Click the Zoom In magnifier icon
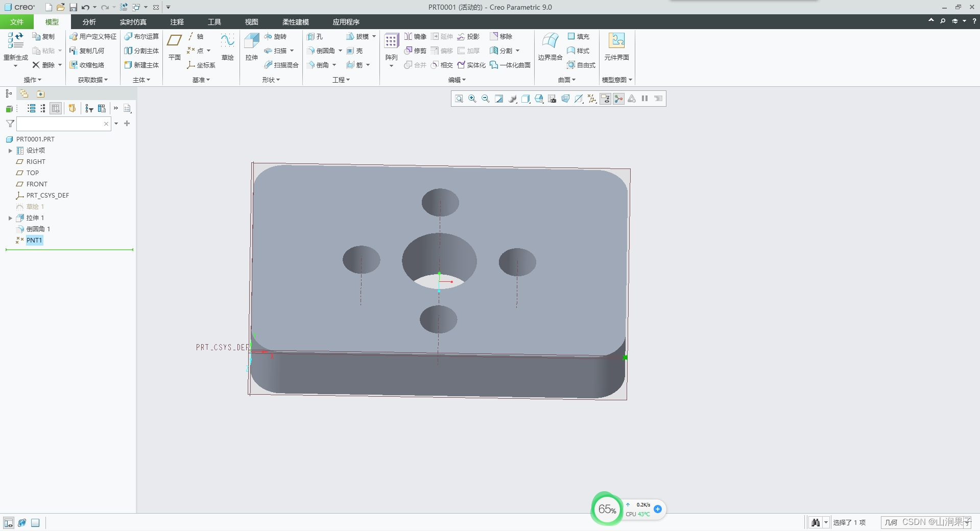The width and height of the screenshot is (980, 531). click(472, 99)
